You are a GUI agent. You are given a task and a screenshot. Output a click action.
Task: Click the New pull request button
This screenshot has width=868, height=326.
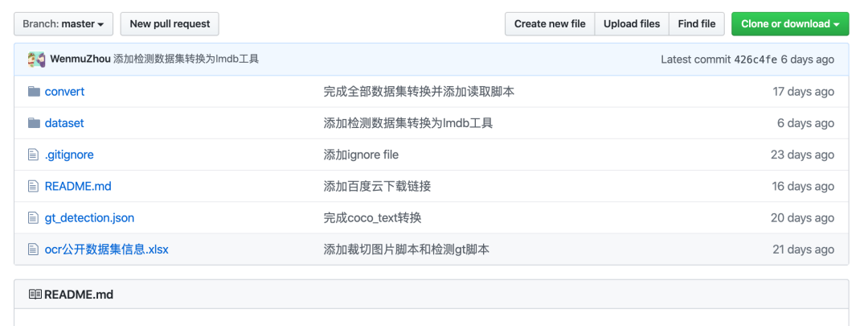(170, 24)
